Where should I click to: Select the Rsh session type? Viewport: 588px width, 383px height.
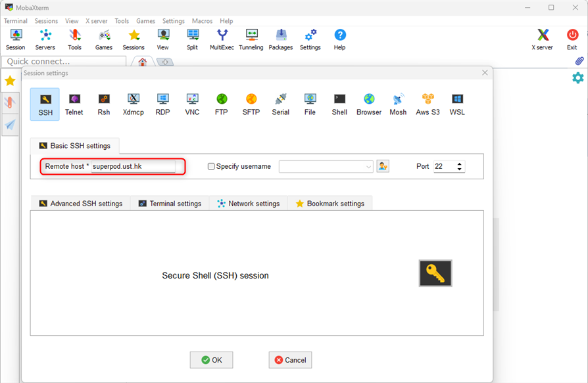point(104,104)
